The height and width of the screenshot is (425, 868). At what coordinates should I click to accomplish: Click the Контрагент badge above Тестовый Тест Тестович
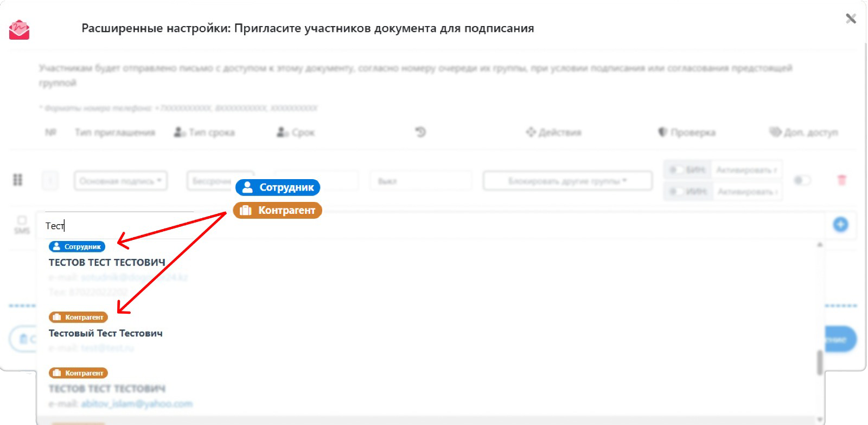pyautogui.click(x=78, y=317)
